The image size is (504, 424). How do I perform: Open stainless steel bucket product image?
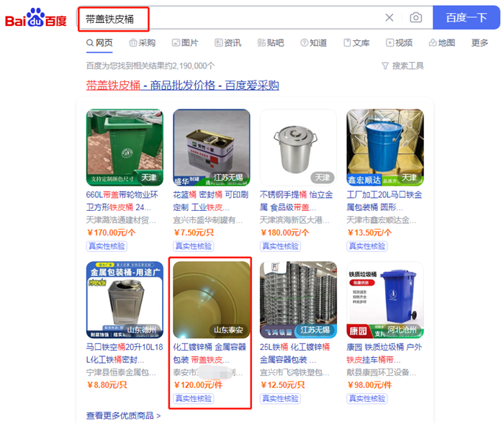(x=298, y=148)
